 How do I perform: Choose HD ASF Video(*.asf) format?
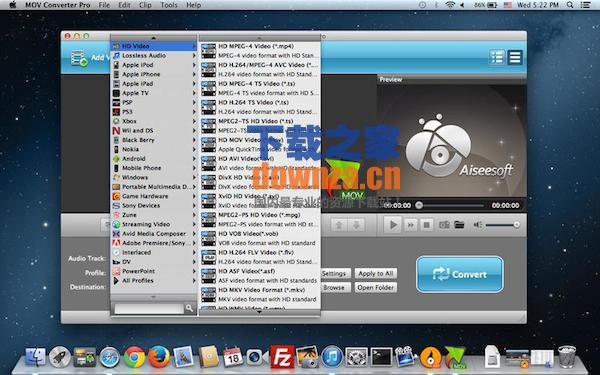(x=260, y=276)
